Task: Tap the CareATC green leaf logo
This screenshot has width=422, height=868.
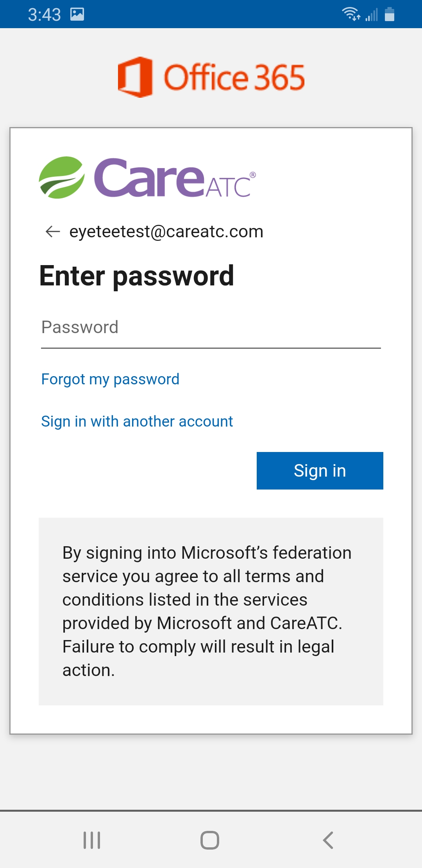Action: click(62, 178)
